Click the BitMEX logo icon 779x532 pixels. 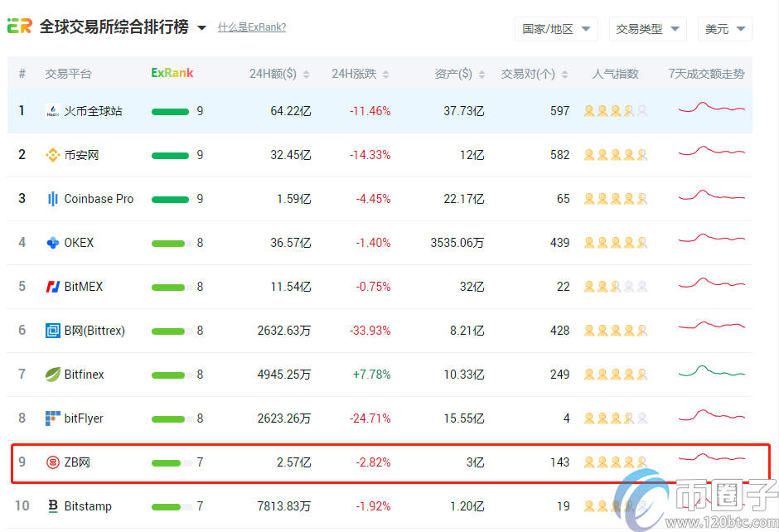pos(52,287)
